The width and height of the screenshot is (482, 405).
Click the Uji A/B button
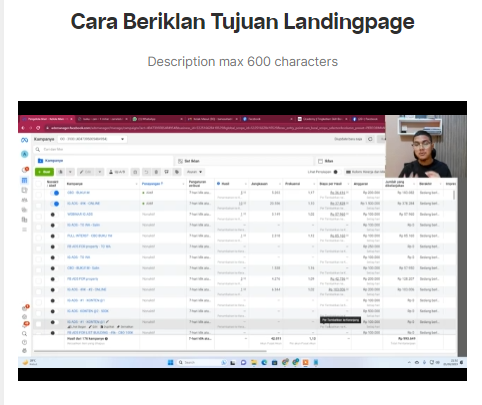click(x=117, y=172)
